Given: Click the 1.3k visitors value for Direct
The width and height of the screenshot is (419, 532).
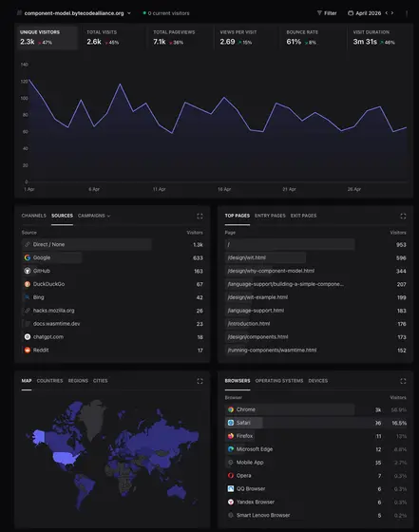Looking at the screenshot, I should click(199, 245).
